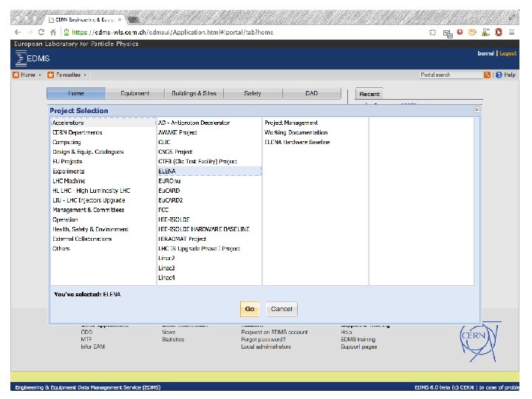Select EU Projects category
The height and width of the screenshot is (399, 532).
click(103, 162)
